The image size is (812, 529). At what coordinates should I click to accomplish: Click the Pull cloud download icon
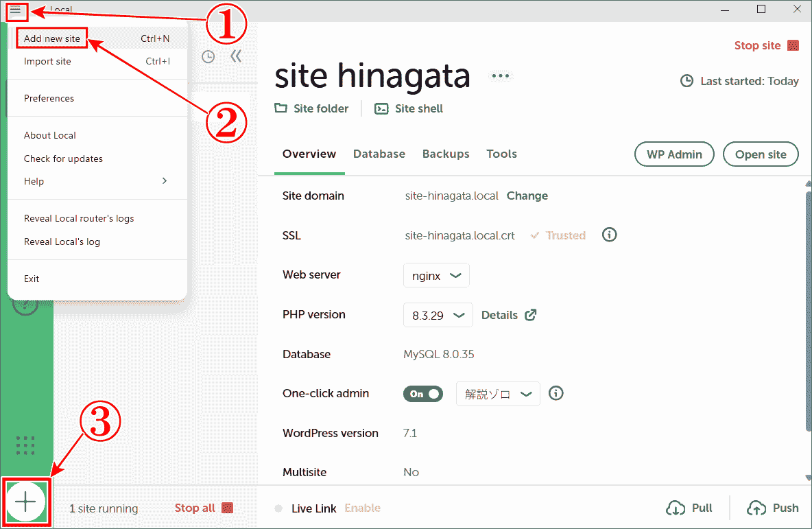tap(676, 508)
